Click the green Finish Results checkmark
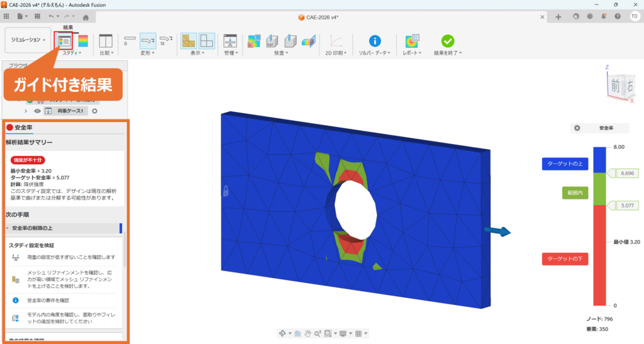The width and height of the screenshot is (644, 344). click(448, 41)
